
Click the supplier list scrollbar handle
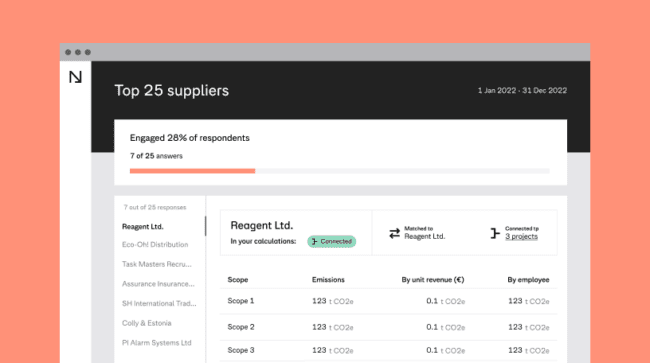(x=205, y=226)
